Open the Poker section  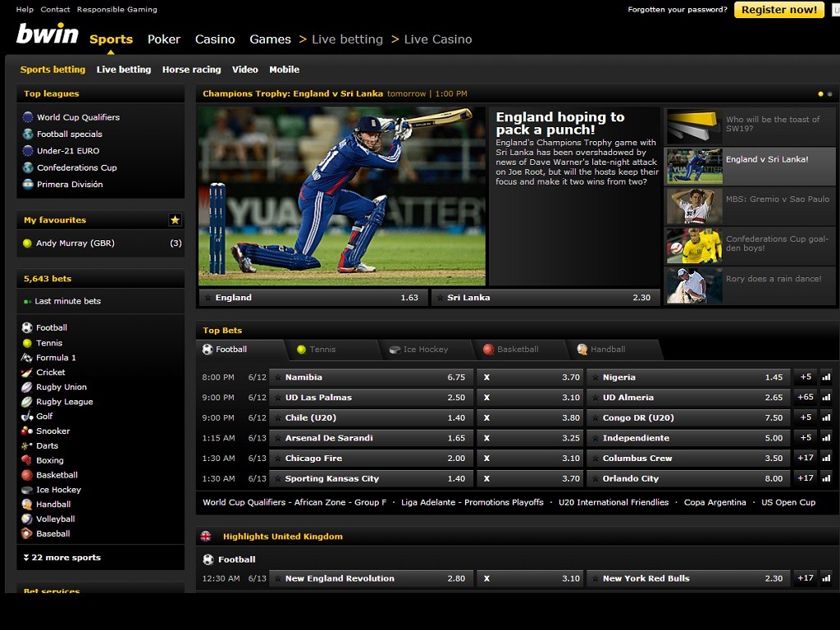click(164, 39)
